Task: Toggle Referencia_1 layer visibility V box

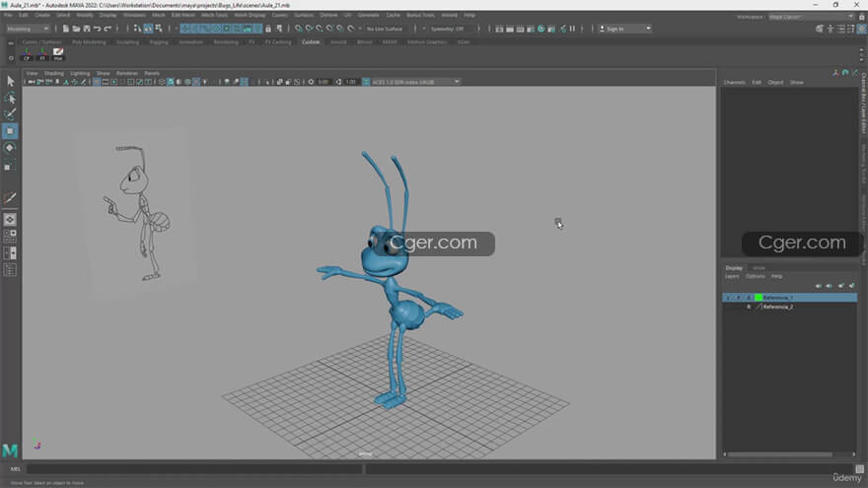Action: click(728, 298)
